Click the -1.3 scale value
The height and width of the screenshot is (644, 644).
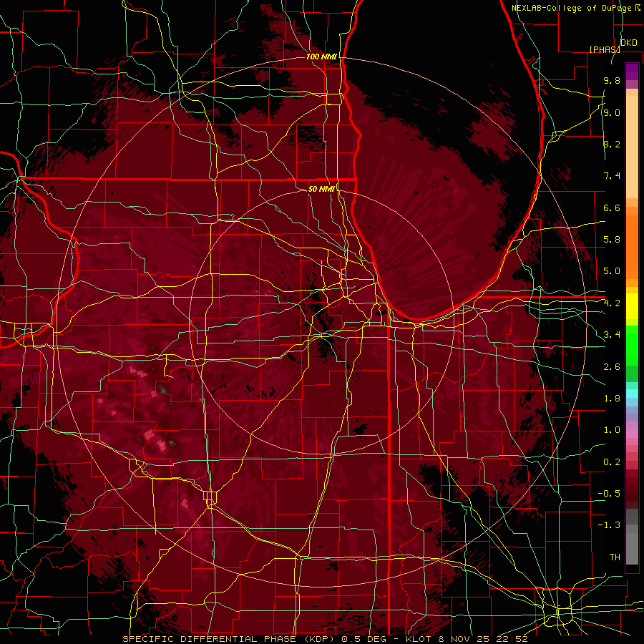click(609, 525)
